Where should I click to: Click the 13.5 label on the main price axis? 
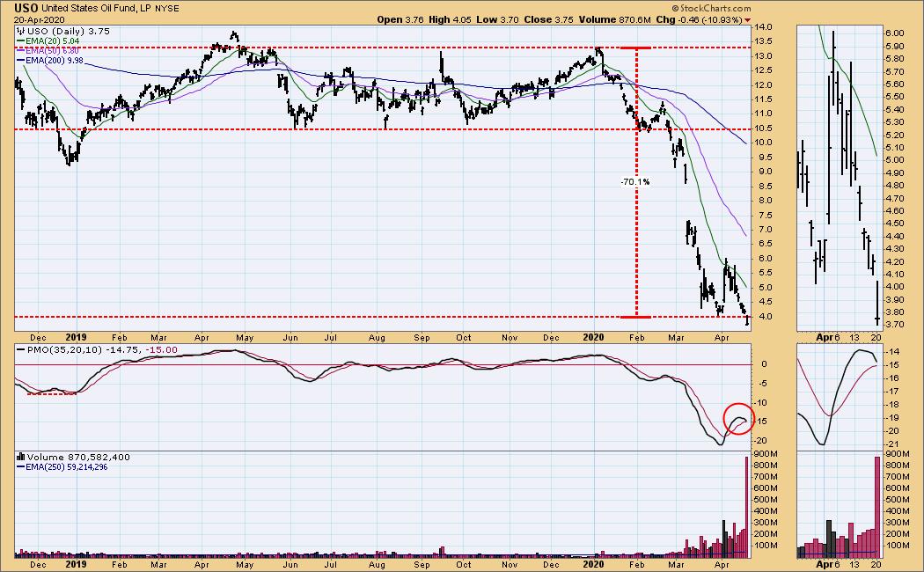[x=764, y=41]
